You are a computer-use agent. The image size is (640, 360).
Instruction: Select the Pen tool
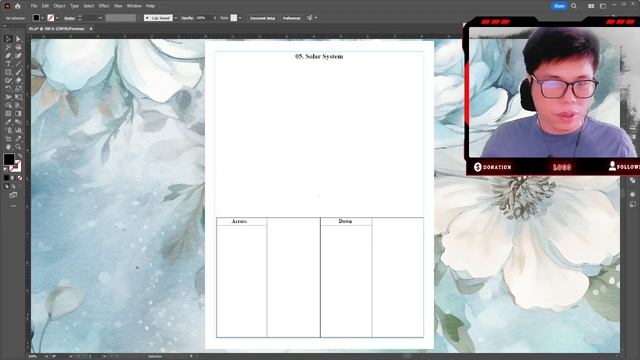[8, 56]
